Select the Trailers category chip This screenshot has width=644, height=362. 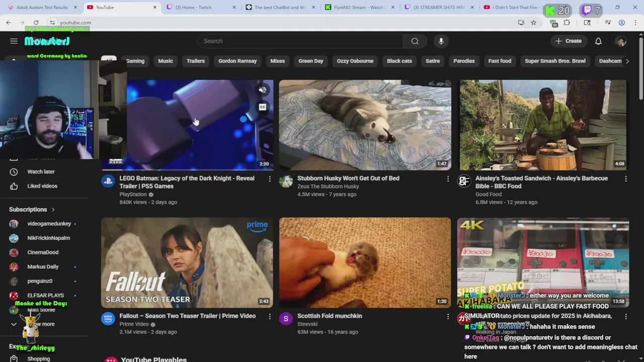[x=196, y=61]
